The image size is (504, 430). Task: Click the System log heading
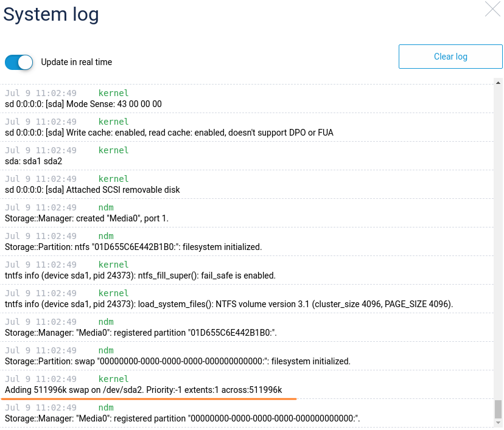click(51, 15)
